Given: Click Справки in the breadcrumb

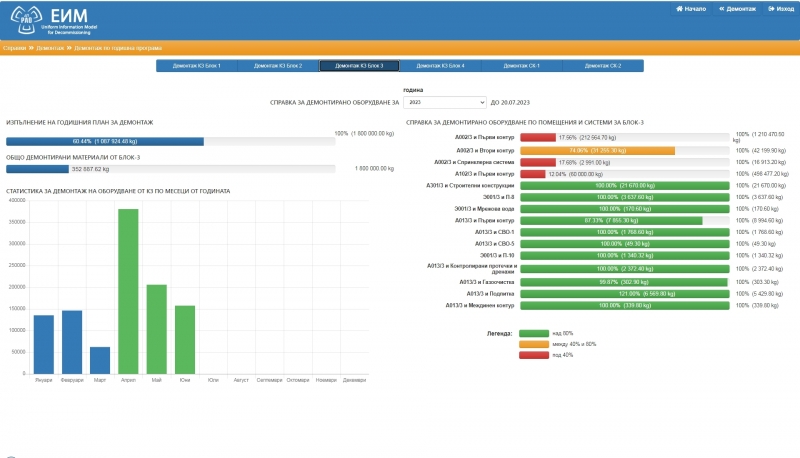Looking at the screenshot, I should 14,47.
